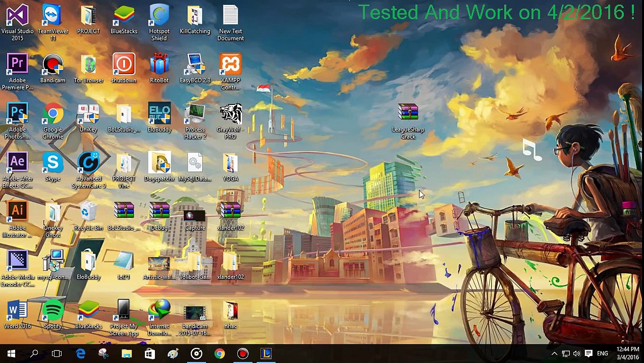
Task: Launch Adobe Illustrator desktop shortcut
Action: [17, 219]
